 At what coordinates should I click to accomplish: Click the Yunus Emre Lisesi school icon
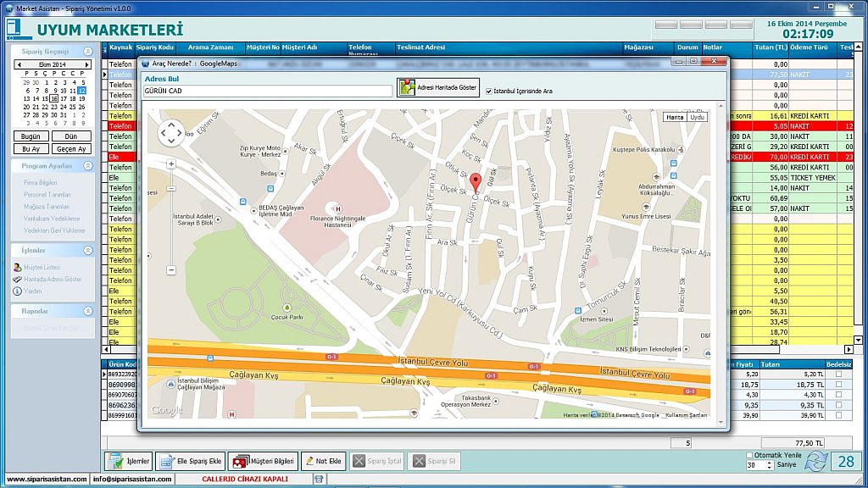pyautogui.click(x=645, y=207)
